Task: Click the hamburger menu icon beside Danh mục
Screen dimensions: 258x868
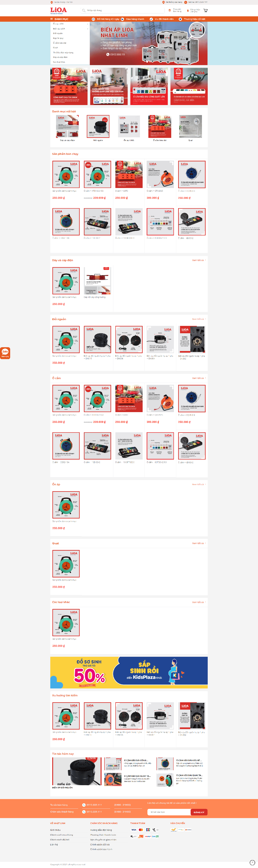Action: click(51, 19)
